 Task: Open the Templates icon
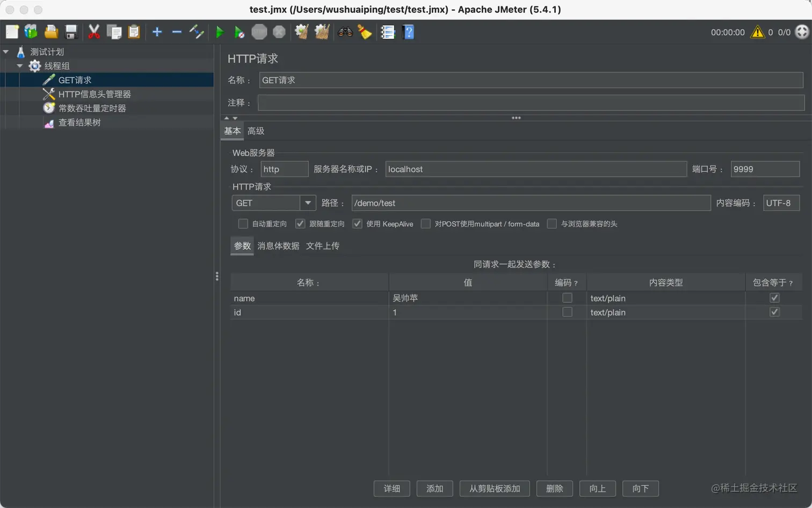point(31,32)
